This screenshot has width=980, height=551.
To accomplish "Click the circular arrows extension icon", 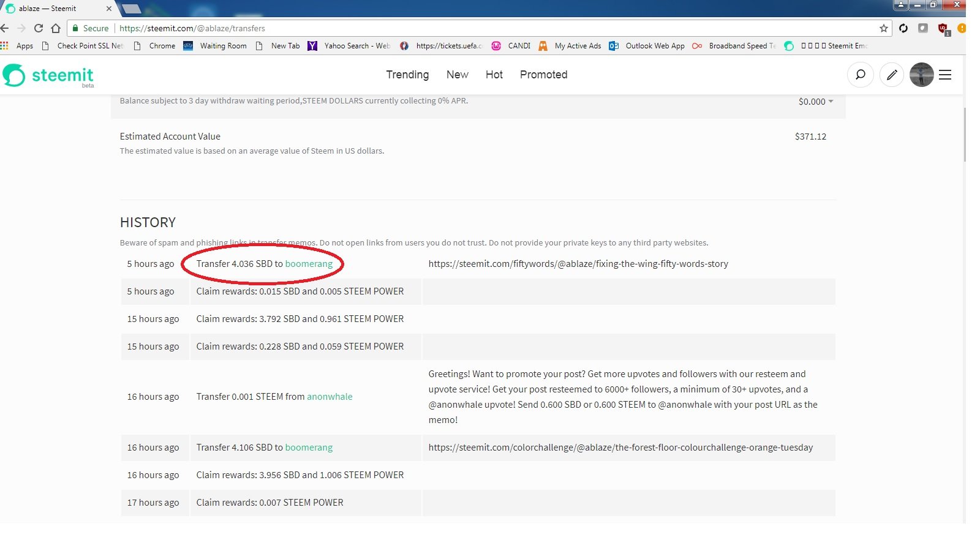I will 903,28.
